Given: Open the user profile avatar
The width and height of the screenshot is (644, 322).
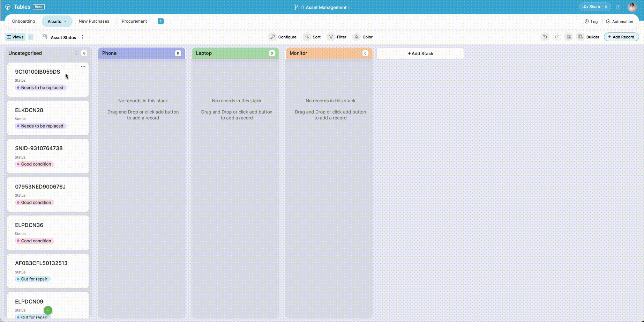Looking at the screenshot, I should click(x=632, y=7).
